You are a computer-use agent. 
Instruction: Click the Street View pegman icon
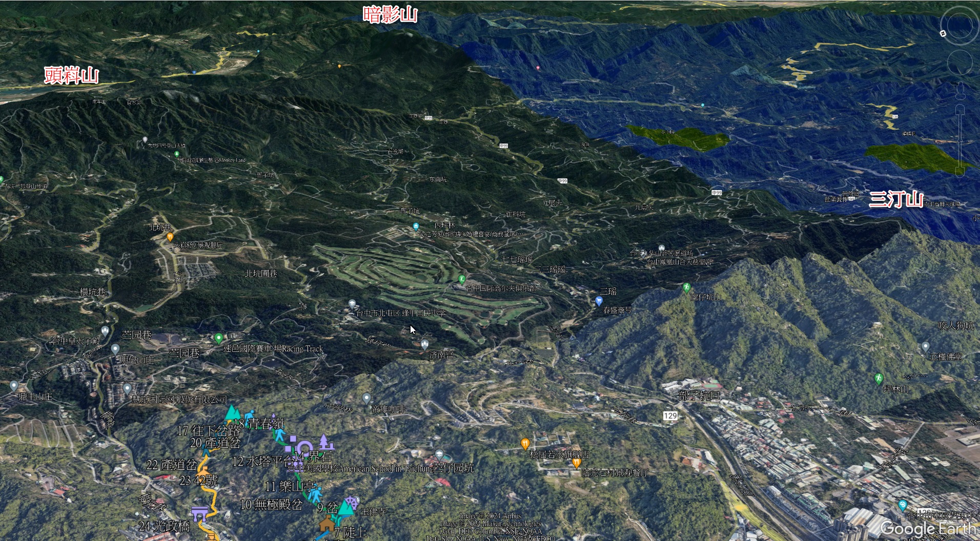click(960, 91)
